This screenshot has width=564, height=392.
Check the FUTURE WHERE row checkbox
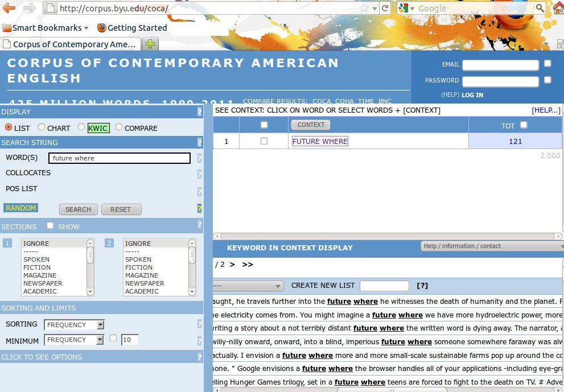point(264,141)
